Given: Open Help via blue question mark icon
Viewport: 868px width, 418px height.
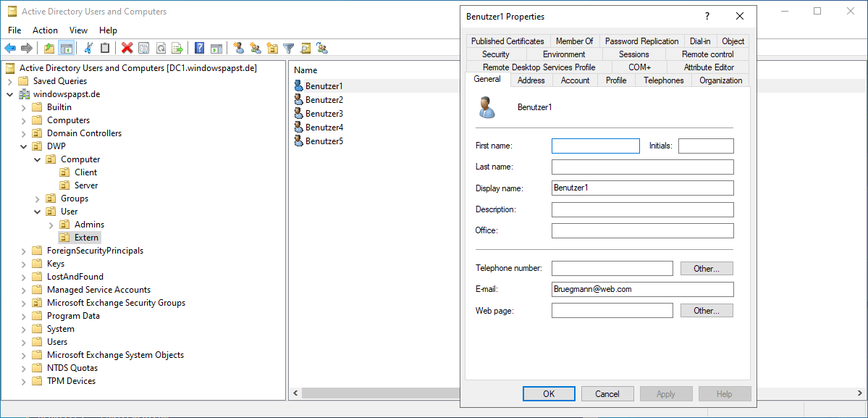Looking at the screenshot, I should pos(199,49).
